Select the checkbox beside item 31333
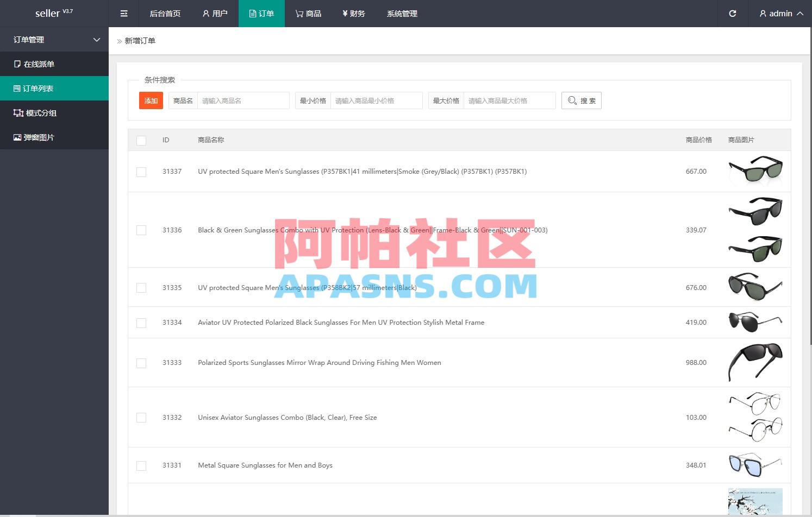The width and height of the screenshot is (812, 517). point(141,363)
